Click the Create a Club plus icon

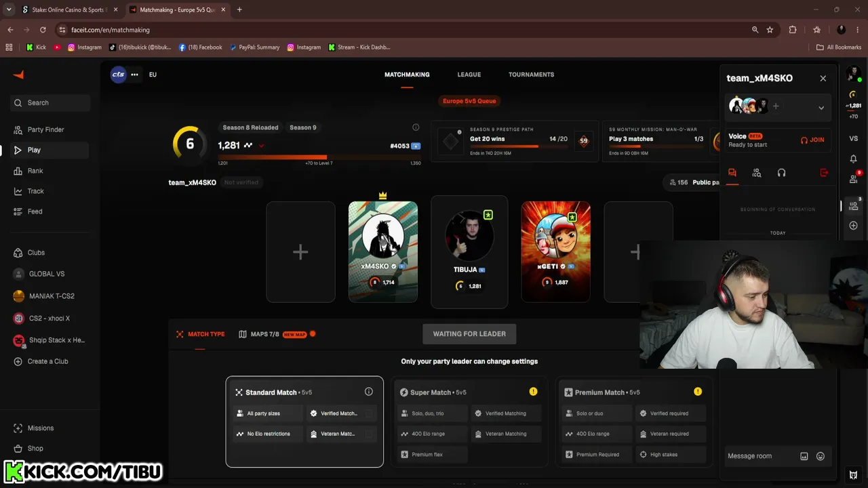[18, 361]
